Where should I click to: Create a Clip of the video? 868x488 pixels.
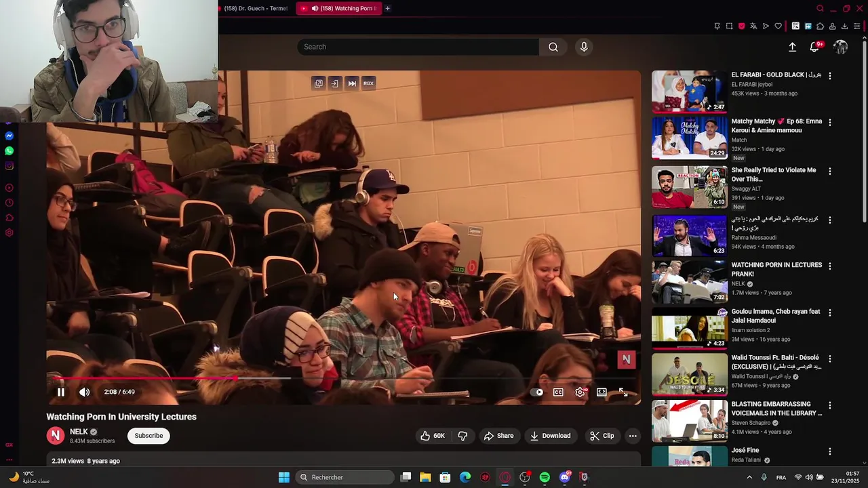click(x=601, y=436)
